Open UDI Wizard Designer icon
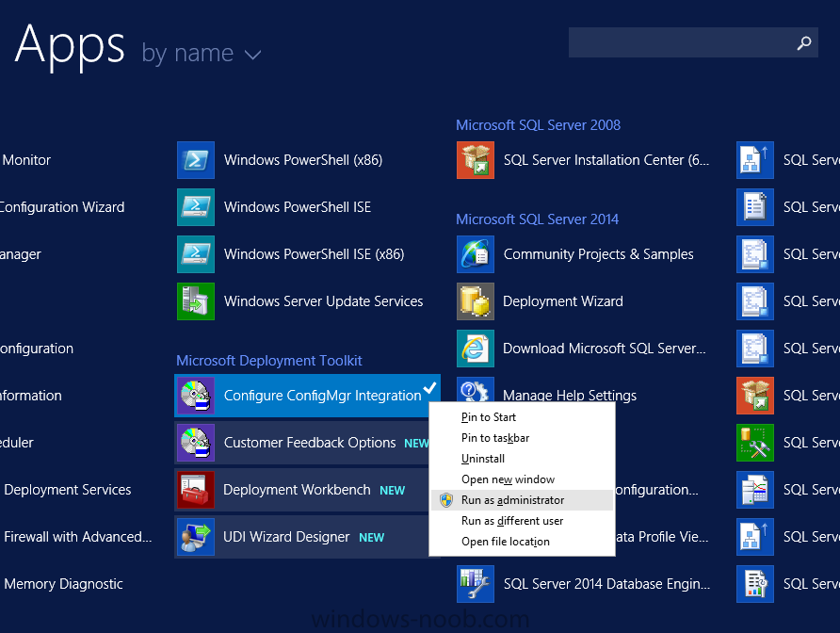Screen dimensions: 840x633 196,537
